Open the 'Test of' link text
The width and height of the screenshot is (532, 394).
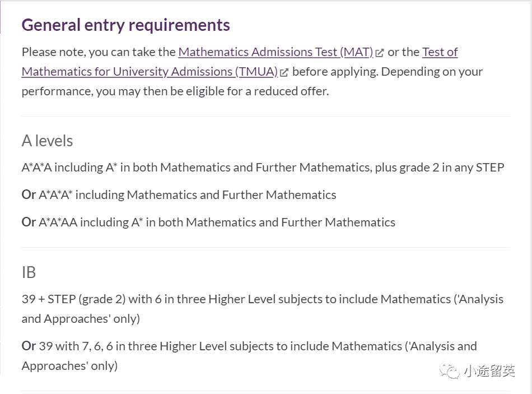tap(440, 52)
